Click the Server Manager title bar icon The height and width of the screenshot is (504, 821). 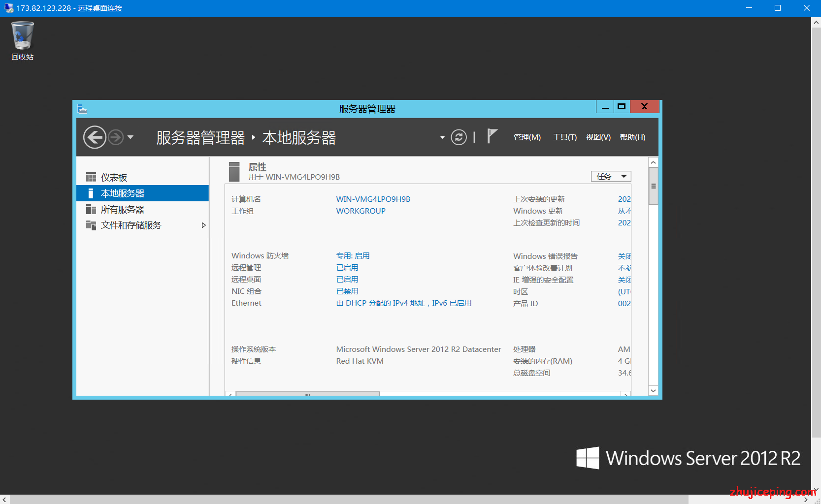coord(82,109)
